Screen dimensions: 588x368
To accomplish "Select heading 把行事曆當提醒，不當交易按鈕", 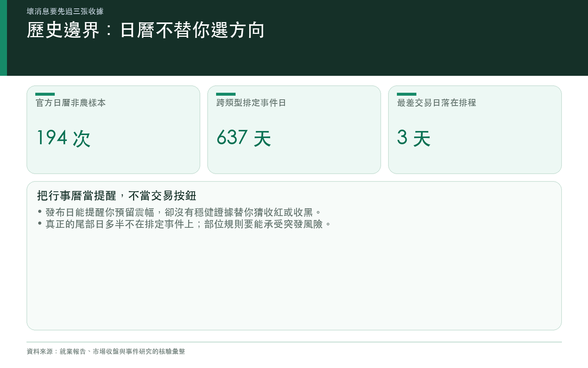I will pyautogui.click(x=116, y=196).
